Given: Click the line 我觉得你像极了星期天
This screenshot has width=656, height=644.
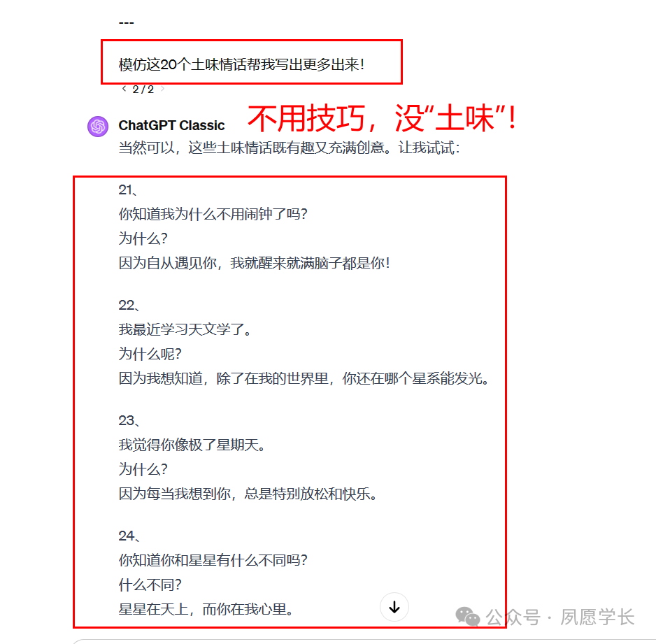Looking at the screenshot, I should coord(192,445).
